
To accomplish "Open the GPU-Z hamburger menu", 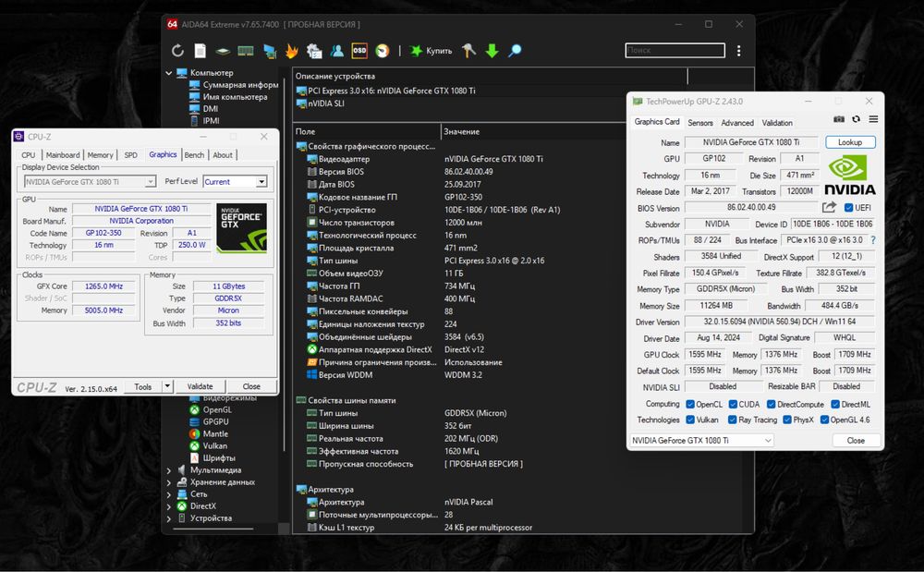I will [x=873, y=119].
